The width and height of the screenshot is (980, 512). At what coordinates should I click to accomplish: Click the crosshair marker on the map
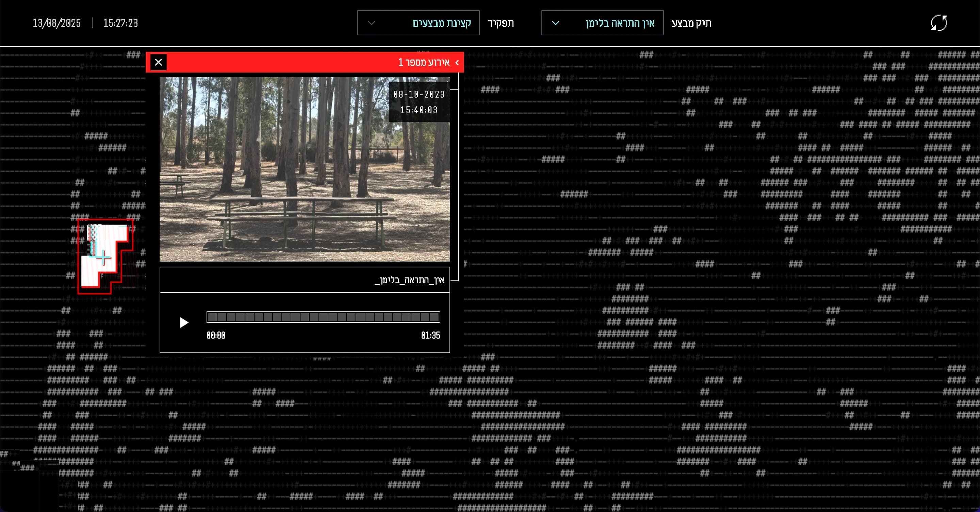pyautogui.click(x=103, y=258)
